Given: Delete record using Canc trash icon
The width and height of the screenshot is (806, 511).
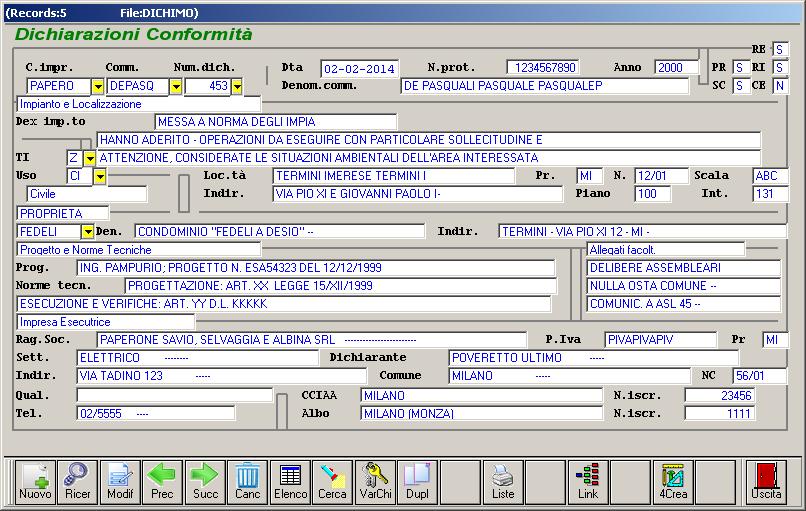Looking at the screenshot, I should click(247, 481).
